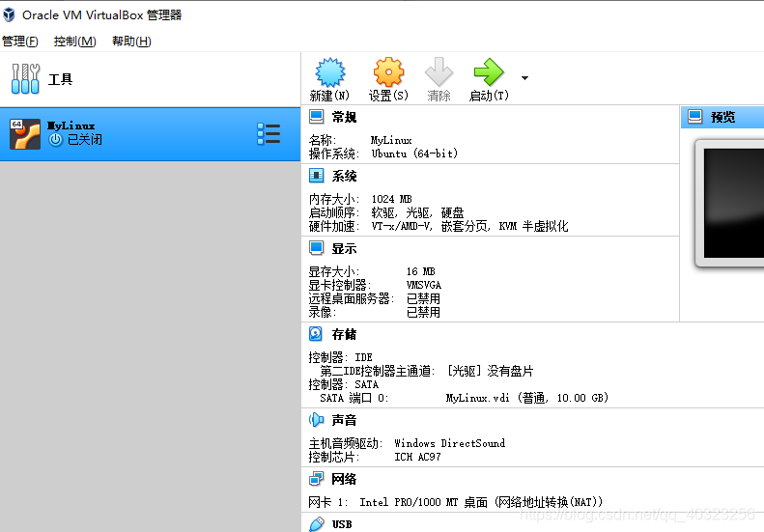Click the power status icon beside 已关闭

pos(56,140)
